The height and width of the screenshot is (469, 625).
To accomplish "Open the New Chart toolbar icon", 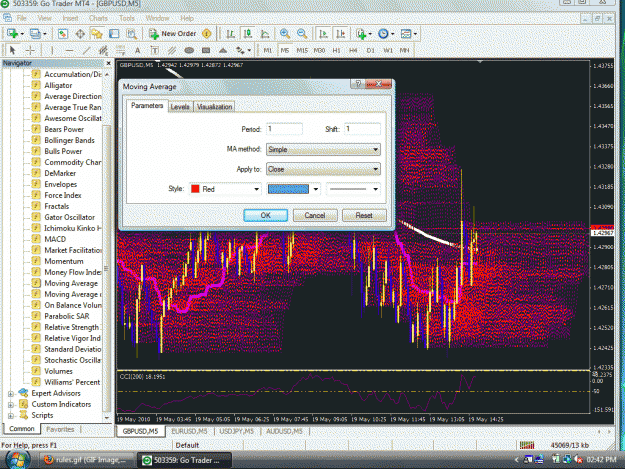I will coord(12,34).
